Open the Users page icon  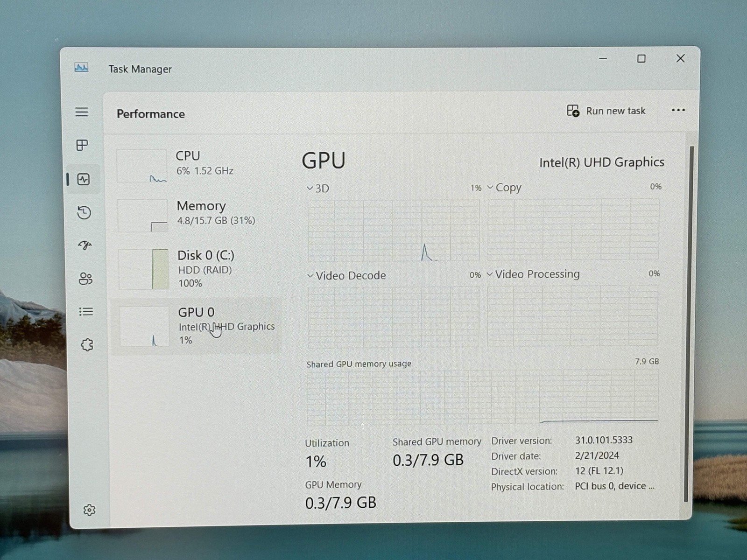[85, 279]
